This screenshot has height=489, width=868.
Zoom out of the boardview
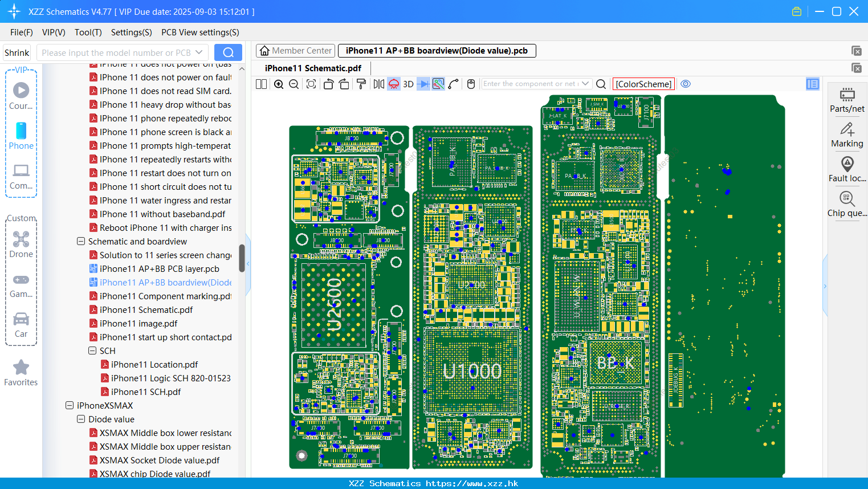point(294,84)
